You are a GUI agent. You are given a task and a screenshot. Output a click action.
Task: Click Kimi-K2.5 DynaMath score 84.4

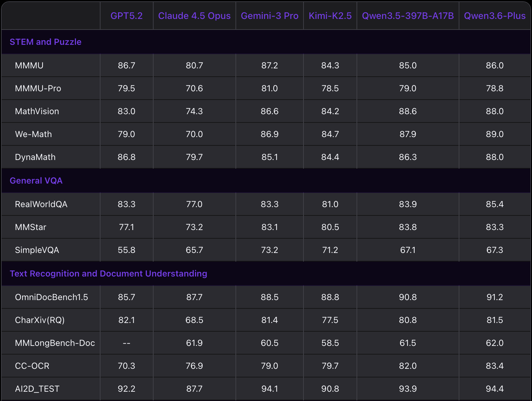330,157
